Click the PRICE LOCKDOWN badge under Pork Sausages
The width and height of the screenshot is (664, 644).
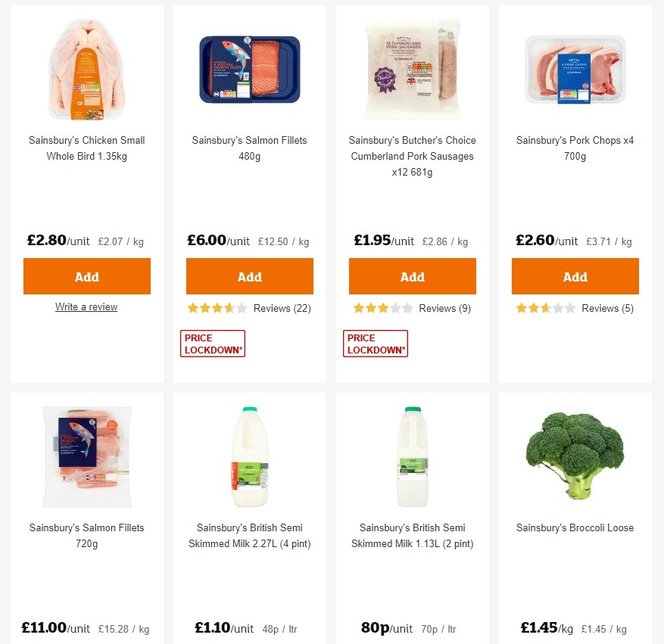pos(375,343)
